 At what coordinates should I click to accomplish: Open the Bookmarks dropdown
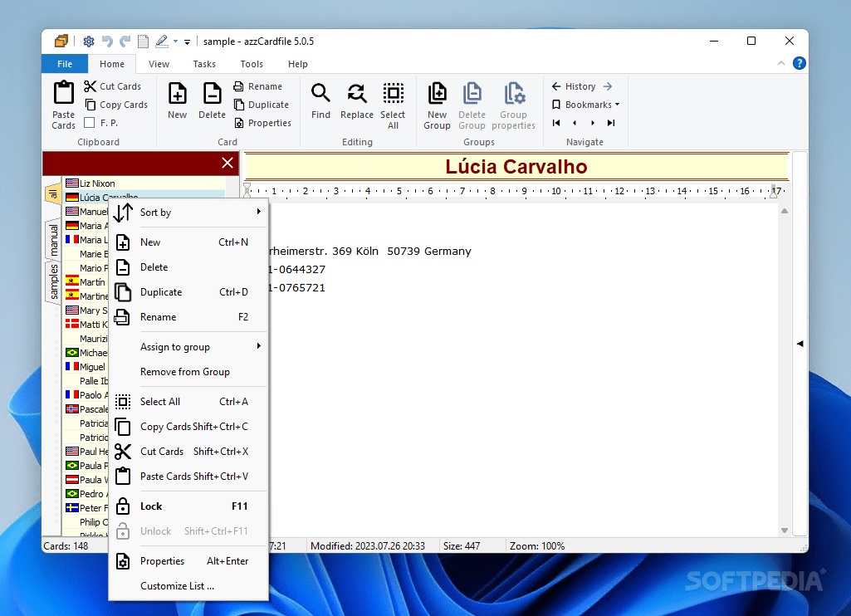[x=584, y=104]
